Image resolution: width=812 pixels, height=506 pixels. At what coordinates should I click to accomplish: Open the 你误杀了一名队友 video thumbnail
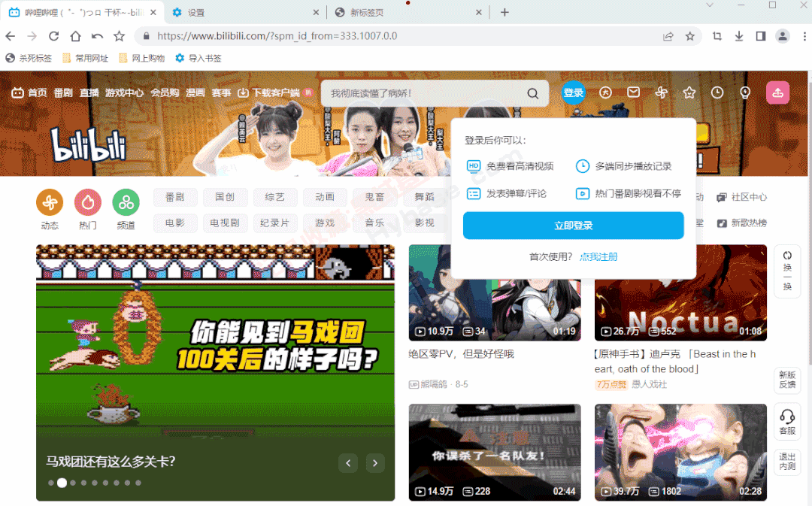point(495,452)
